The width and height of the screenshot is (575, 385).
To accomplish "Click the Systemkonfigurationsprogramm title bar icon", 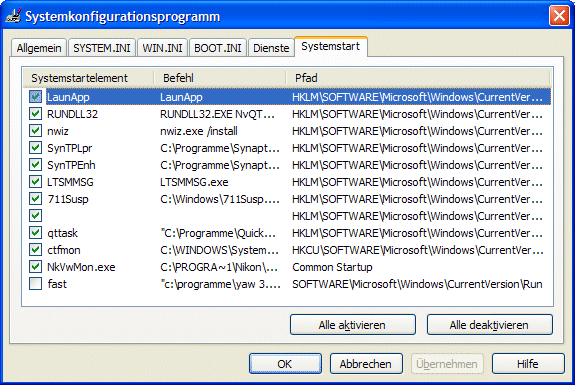I will coord(14,16).
